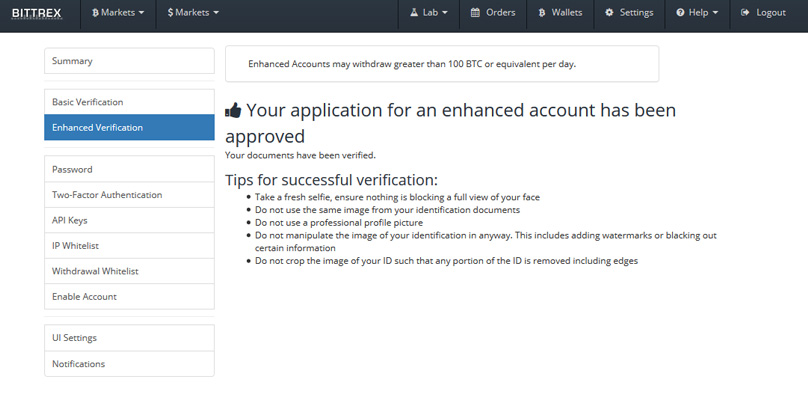The width and height of the screenshot is (808, 399).
Task: Go to the Summary page
Action: point(129,61)
